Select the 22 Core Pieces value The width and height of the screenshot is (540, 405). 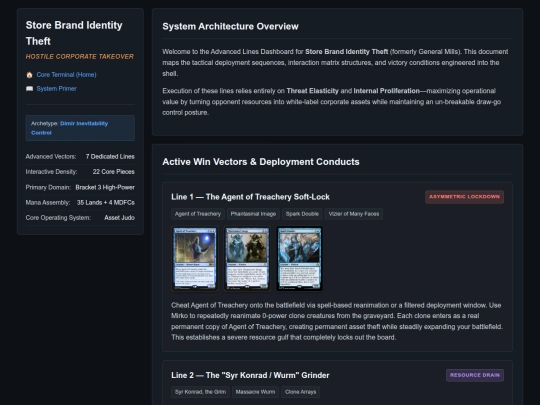pyautogui.click(x=114, y=172)
